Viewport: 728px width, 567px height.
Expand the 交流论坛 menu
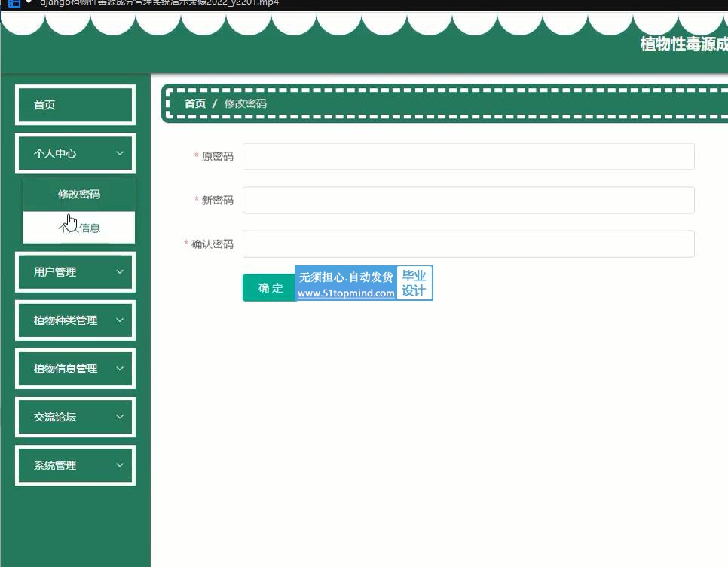coord(75,417)
